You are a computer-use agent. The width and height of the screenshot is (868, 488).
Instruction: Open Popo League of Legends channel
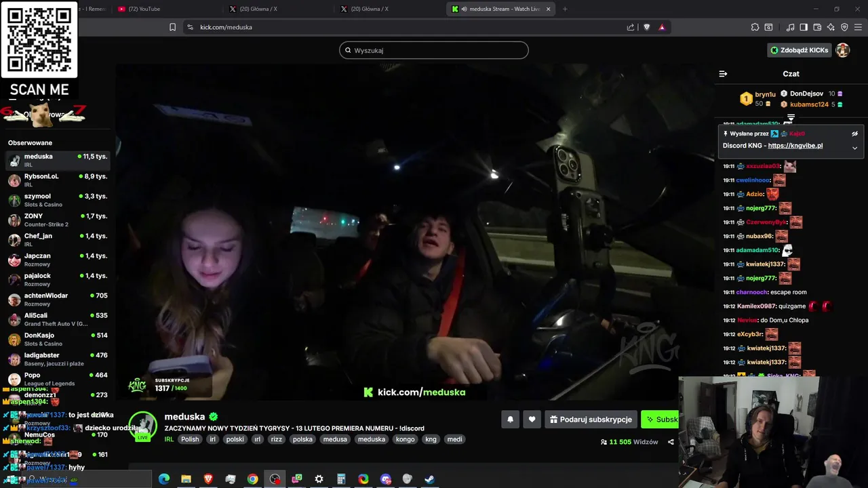[x=58, y=379]
